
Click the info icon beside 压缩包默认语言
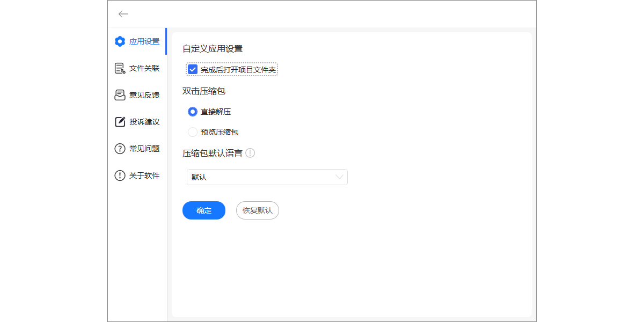click(x=251, y=153)
